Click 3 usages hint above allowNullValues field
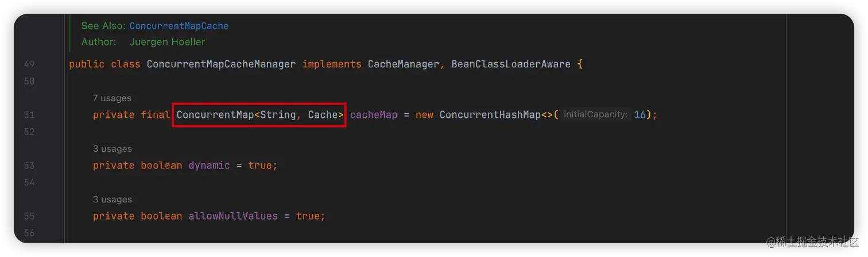Viewport: 868px width, 257px height. coord(112,200)
